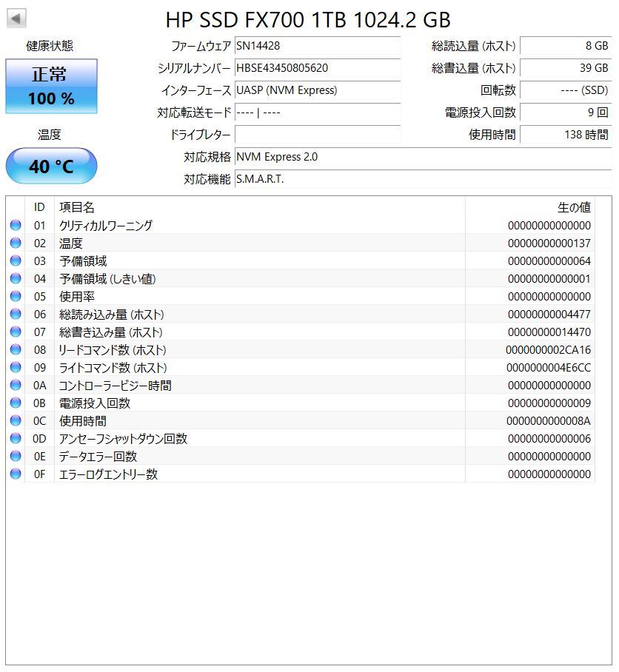The height and width of the screenshot is (672, 619).
Task: Select the 温度 attribute name in row 02
Action: click(71, 243)
